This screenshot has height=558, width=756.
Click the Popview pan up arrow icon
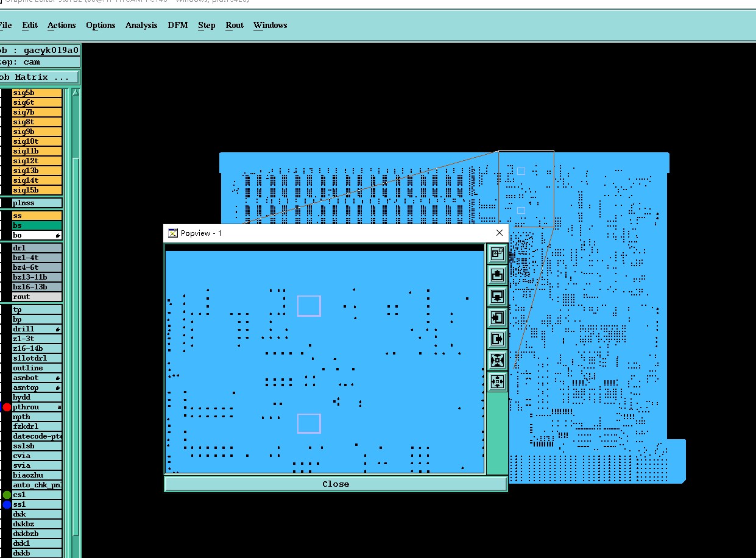497,275
